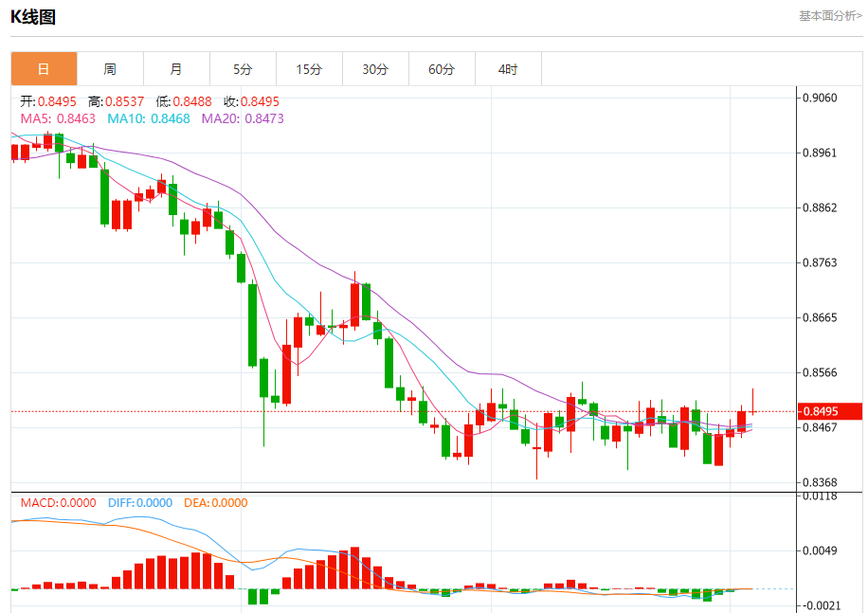The width and height of the screenshot is (868, 613).
Task: Open the 基本面分析 link
Action: tap(830, 15)
